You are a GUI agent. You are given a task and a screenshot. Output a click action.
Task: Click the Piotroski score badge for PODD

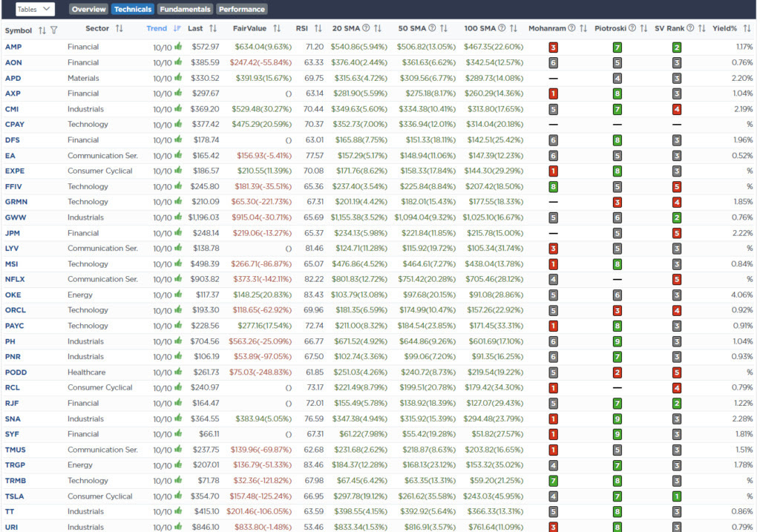point(617,372)
